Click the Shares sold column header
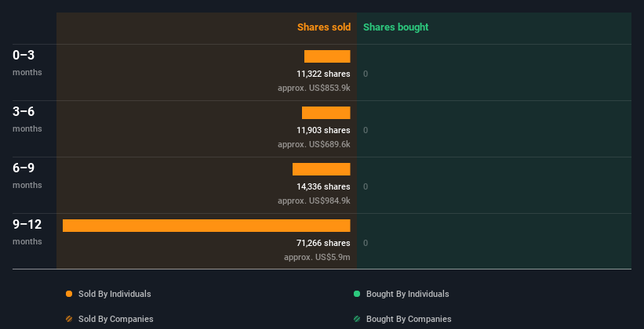Screen dimensions: 644x329 [x=324, y=27]
